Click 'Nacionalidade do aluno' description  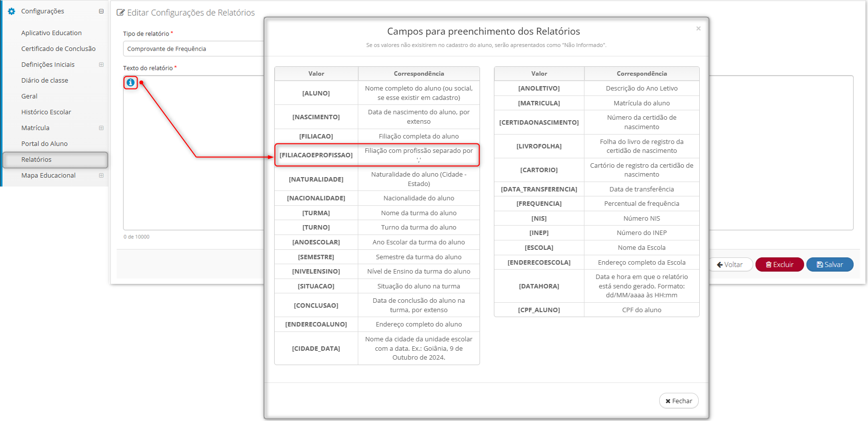pos(419,198)
